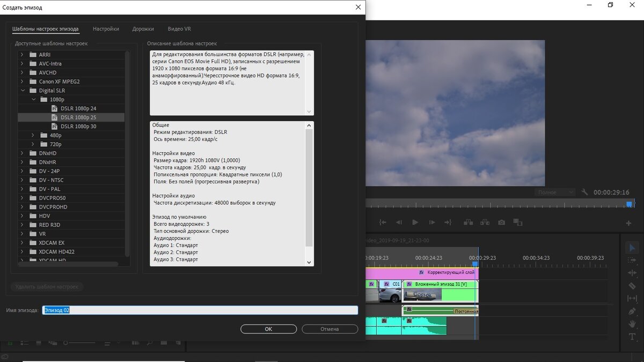Image resolution: width=644 pixels, height=362 pixels.
Task: Select the Корректирующий слой adjustment clip
Action: pos(422,273)
